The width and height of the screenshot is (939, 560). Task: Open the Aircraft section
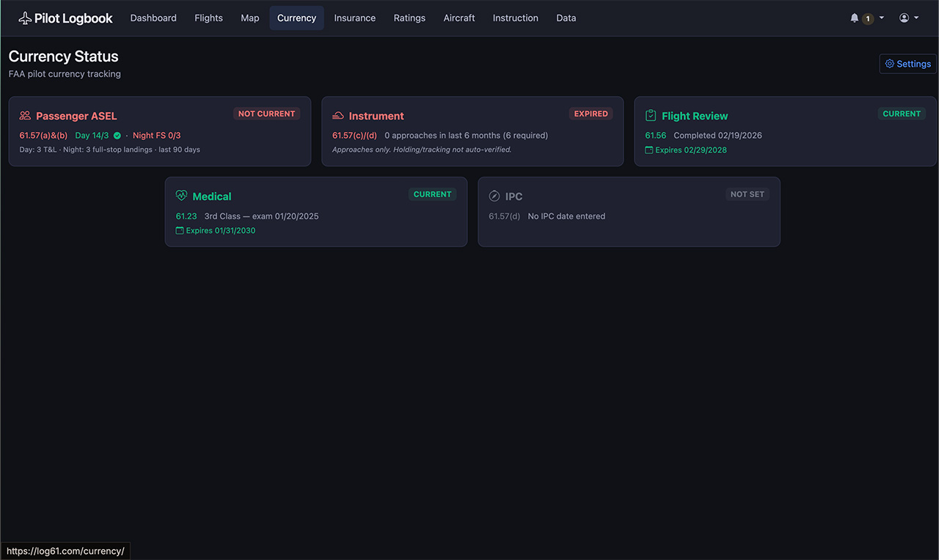(459, 18)
